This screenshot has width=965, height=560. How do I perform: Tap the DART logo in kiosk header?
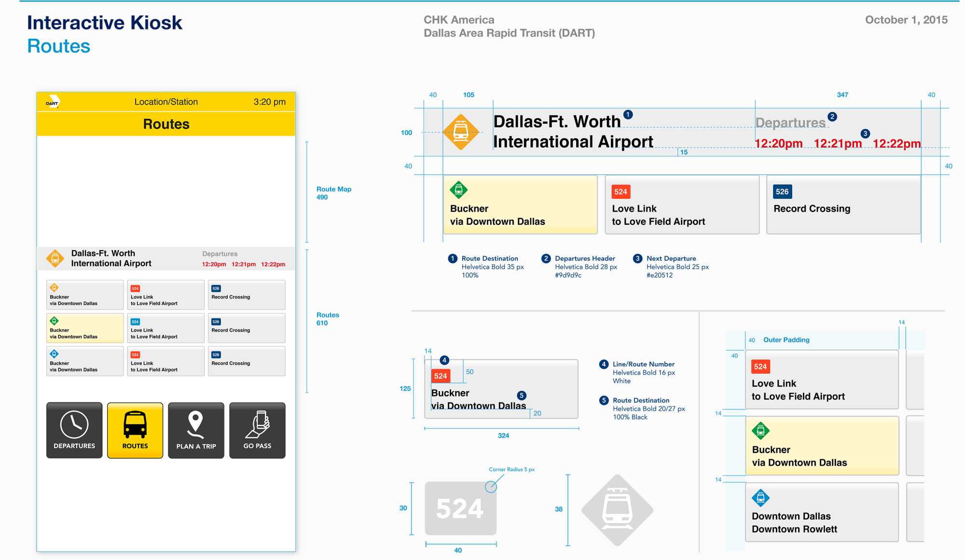53,102
